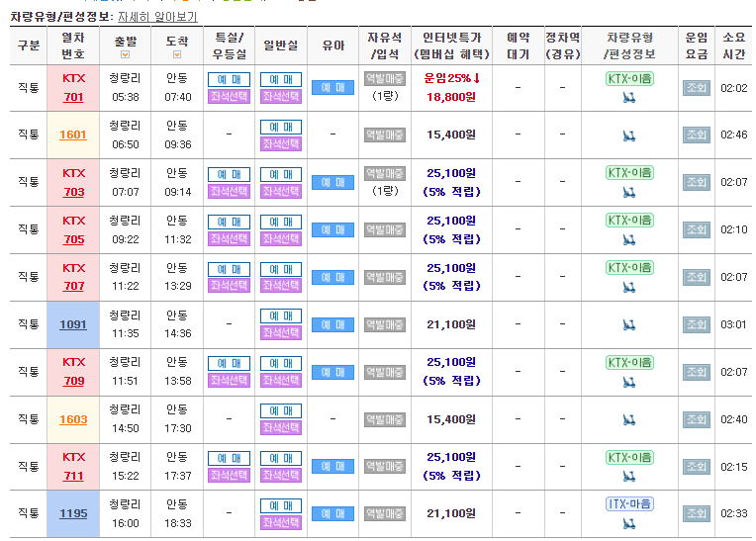Open the KTX-이음 badge for KTX 707
The image size is (756, 541).
629,268
